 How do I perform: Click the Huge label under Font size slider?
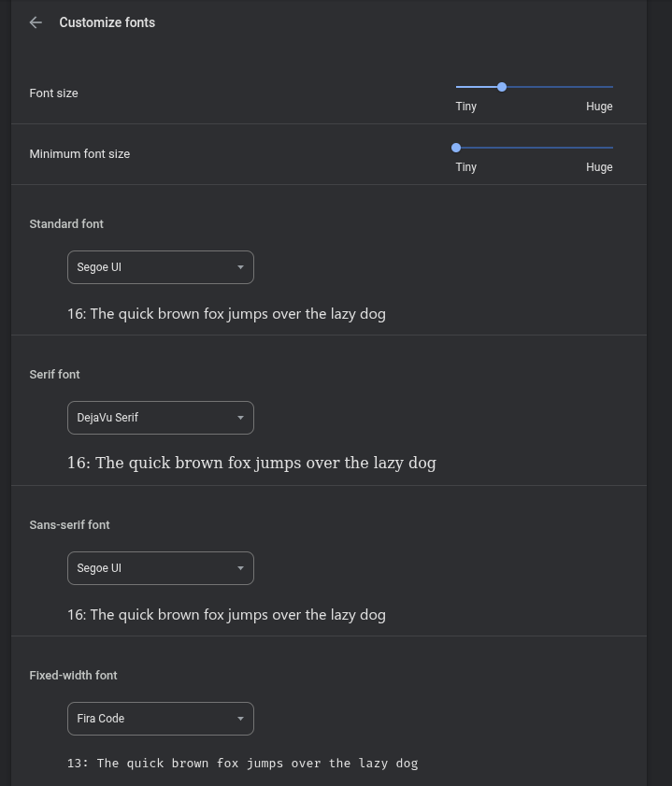(x=599, y=107)
